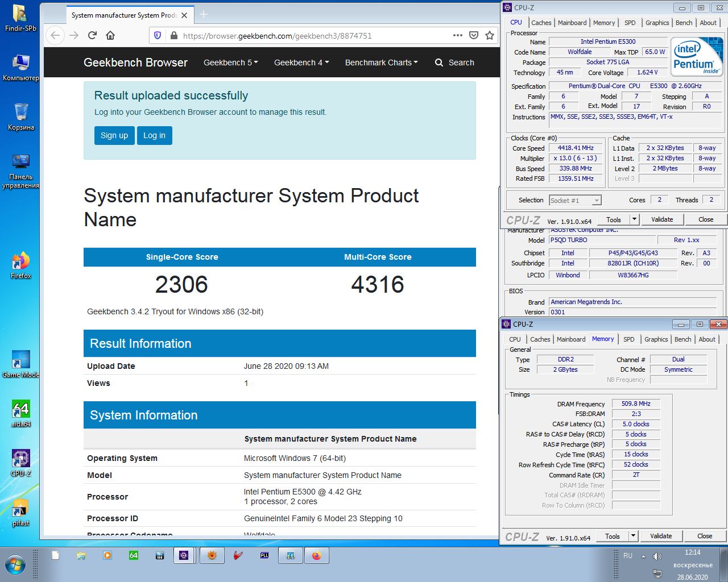Save the page to Pocket

pyautogui.click(x=474, y=35)
